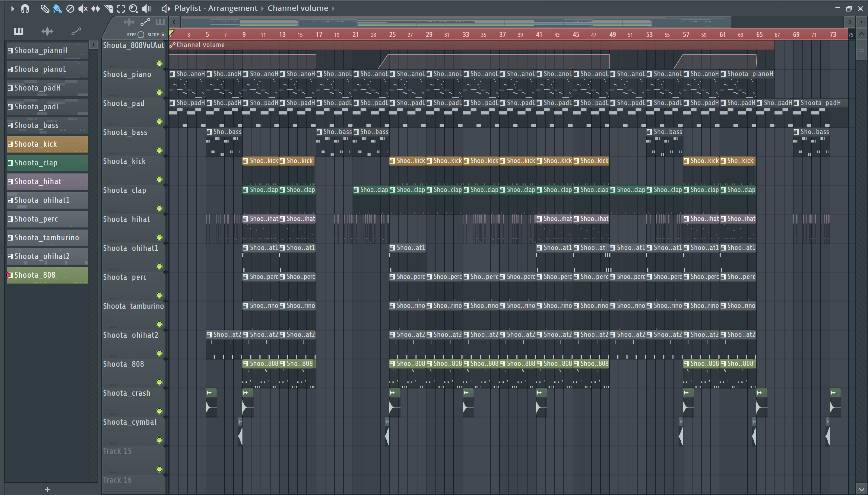The image size is (868, 495).
Task: Toggle the SLIDE mode radio button
Action: 163,35
